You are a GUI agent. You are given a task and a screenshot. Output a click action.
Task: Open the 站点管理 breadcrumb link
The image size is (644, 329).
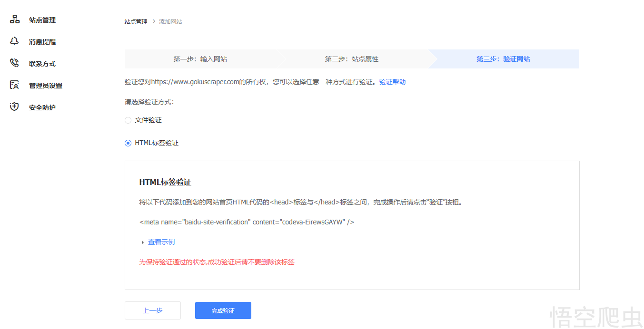pos(136,21)
